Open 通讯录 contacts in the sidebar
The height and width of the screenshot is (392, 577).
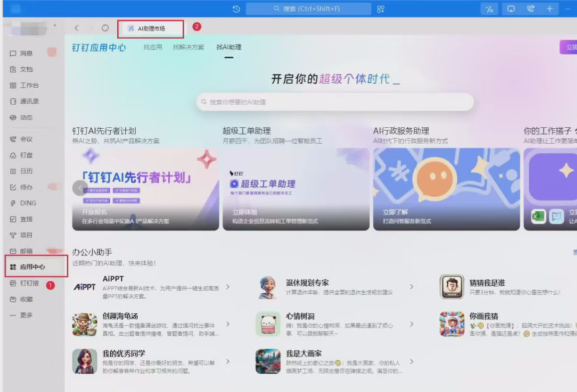tap(24, 101)
